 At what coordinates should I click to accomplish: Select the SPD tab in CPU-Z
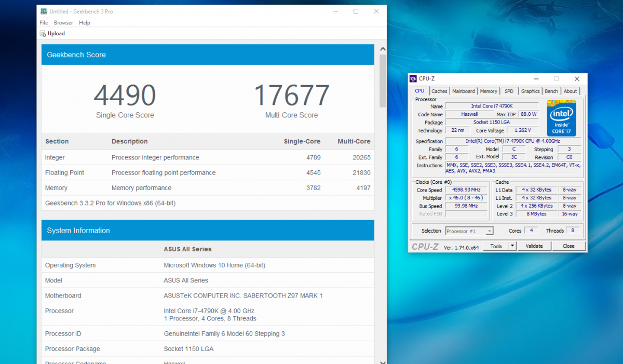pos(509,91)
